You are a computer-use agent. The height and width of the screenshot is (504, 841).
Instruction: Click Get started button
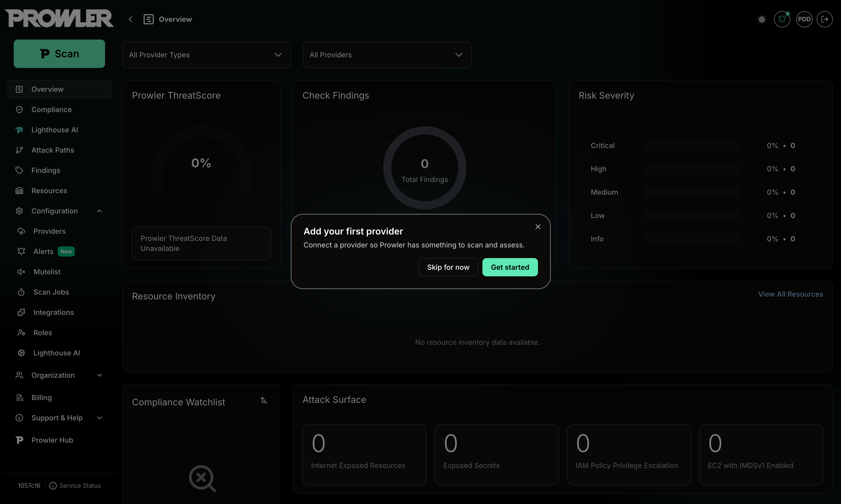(x=510, y=267)
